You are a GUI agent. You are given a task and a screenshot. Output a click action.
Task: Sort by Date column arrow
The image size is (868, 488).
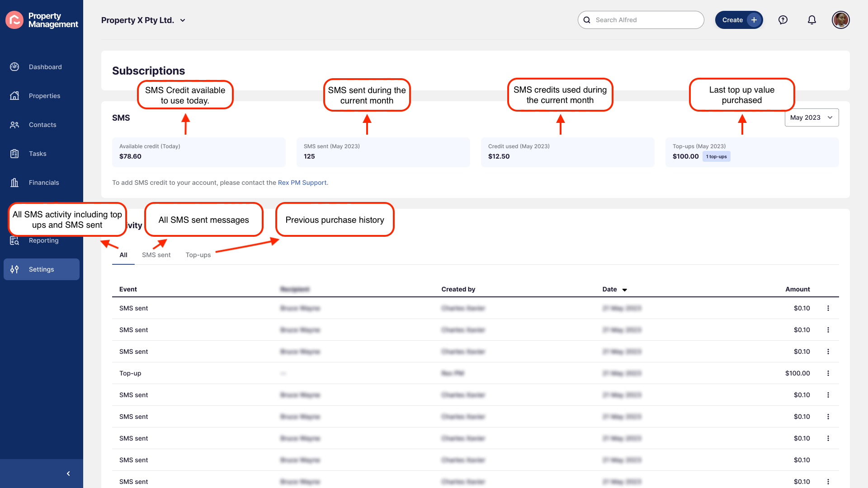coord(625,290)
